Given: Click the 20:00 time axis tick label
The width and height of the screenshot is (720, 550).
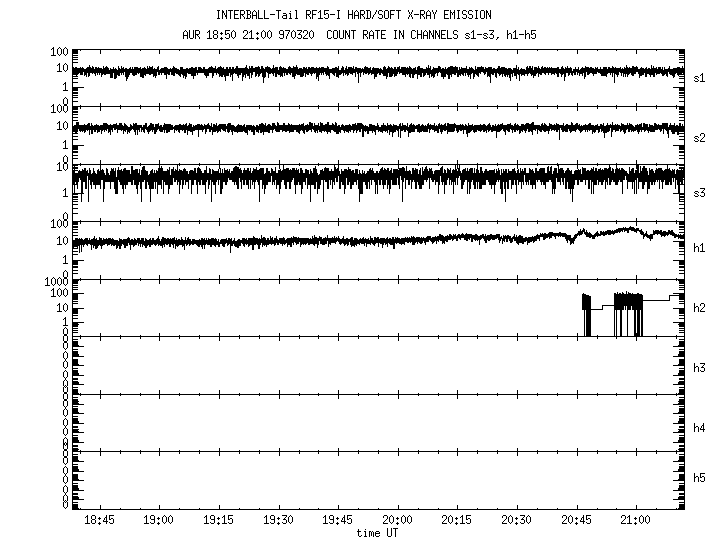Looking at the screenshot, I should [x=397, y=521].
